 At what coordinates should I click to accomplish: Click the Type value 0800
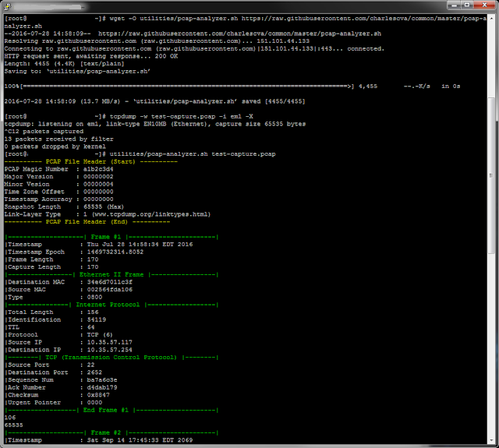click(94, 298)
